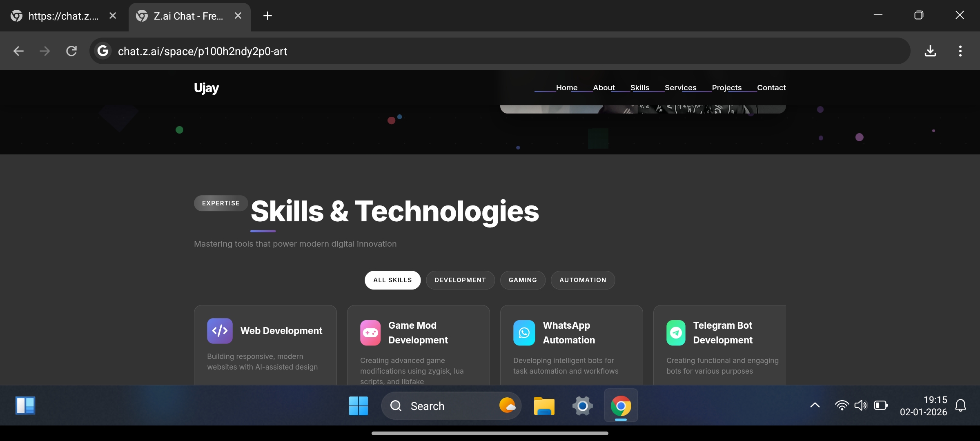
Task: Expand hidden icons in the system tray
Action: coord(815,405)
